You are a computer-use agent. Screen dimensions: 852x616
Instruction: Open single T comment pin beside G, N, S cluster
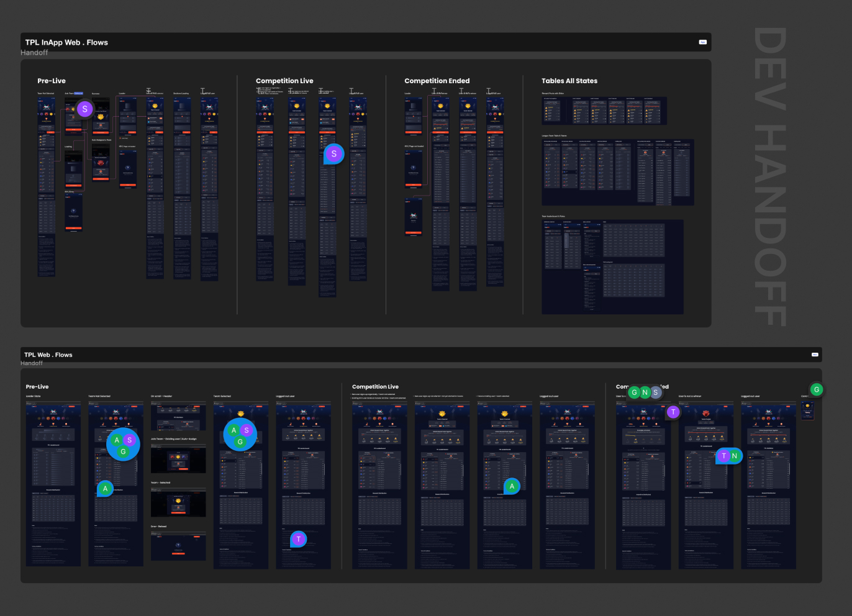pos(673,412)
